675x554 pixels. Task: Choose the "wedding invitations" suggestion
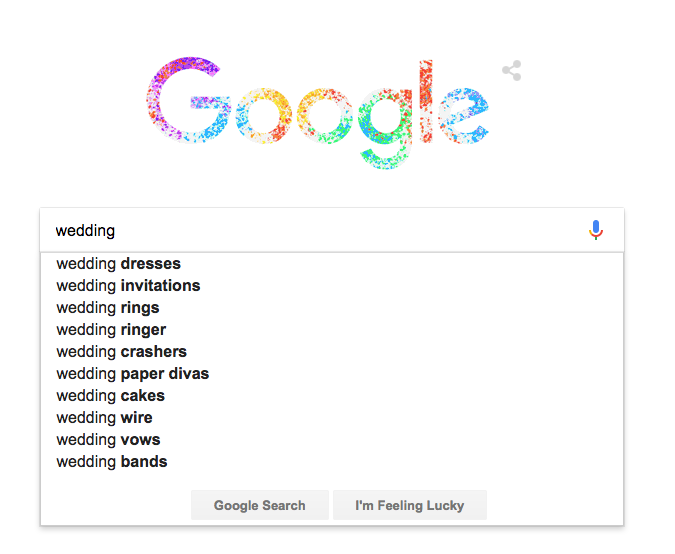click(128, 286)
